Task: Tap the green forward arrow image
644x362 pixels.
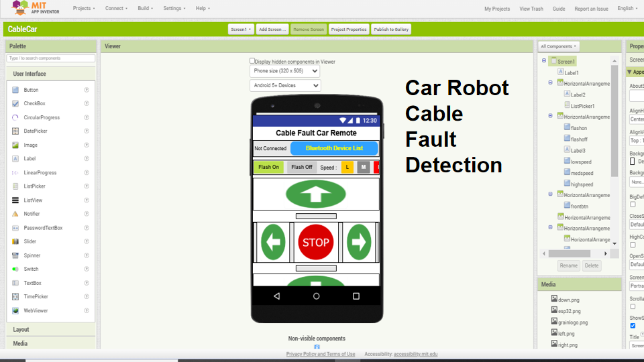Action: coord(316,194)
